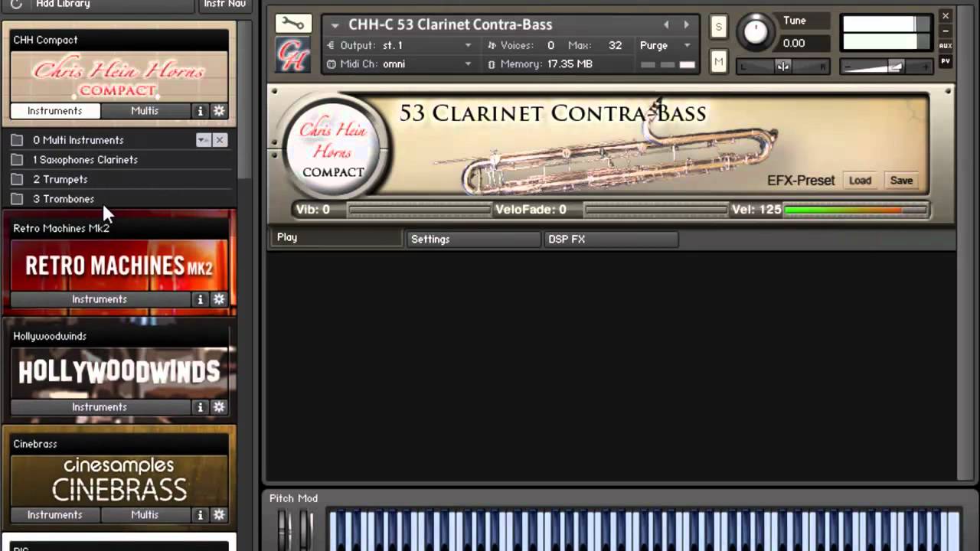Screen dimensions: 980x551
Task: Click the Instr Nav button
Action: click(224, 5)
